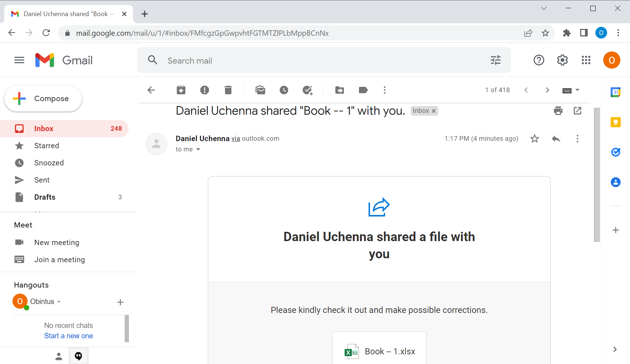The width and height of the screenshot is (630, 364).
Task: Open Google Calendar in the side panel
Action: 616,92
